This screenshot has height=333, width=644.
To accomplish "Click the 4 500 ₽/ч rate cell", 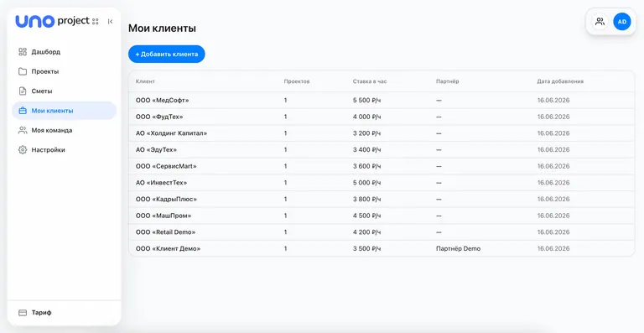I will 366,216.
